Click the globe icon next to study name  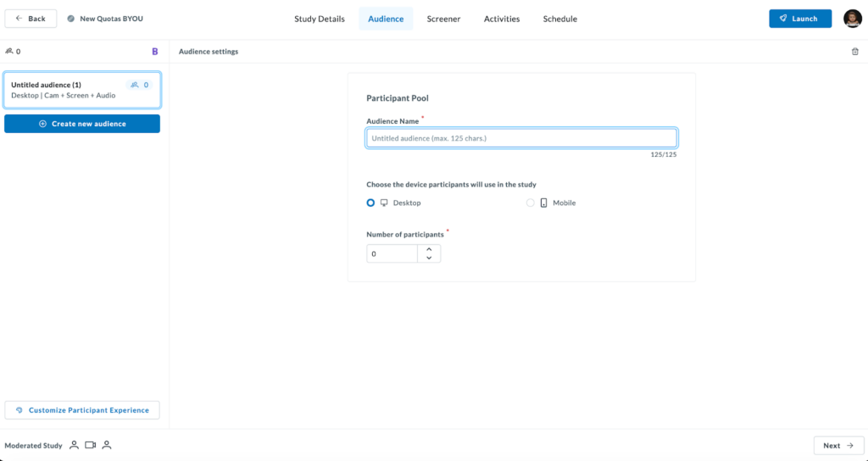[70, 19]
